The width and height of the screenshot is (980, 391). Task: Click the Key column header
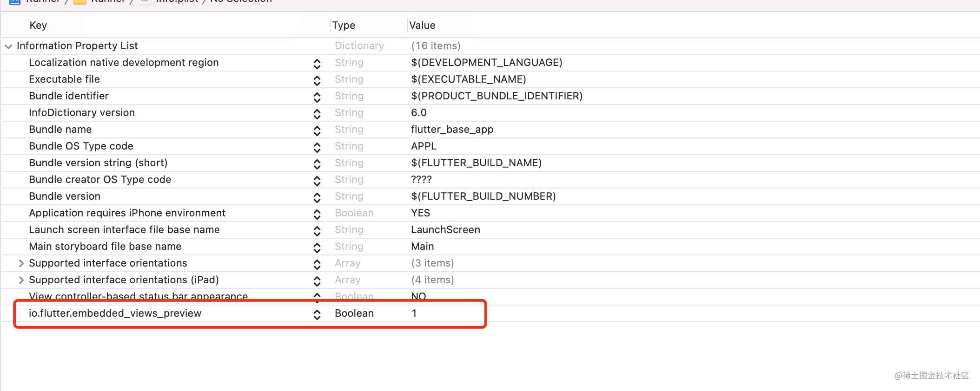(38, 25)
